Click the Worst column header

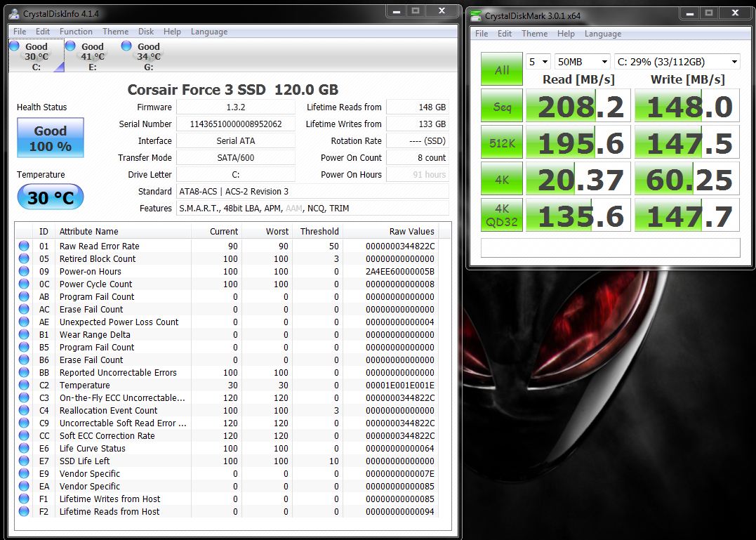pyautogui.click(x=267, y=232)
